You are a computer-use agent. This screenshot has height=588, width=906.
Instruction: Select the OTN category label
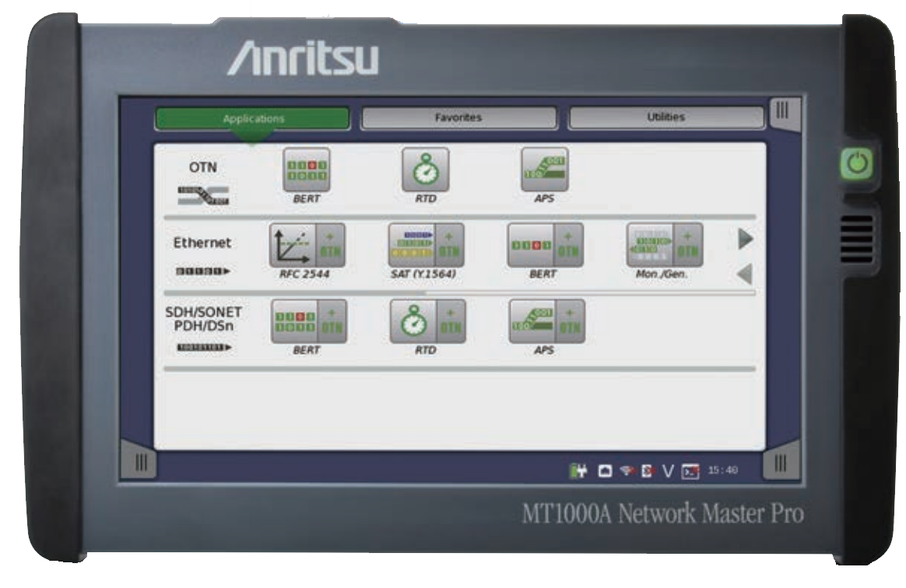203,167
